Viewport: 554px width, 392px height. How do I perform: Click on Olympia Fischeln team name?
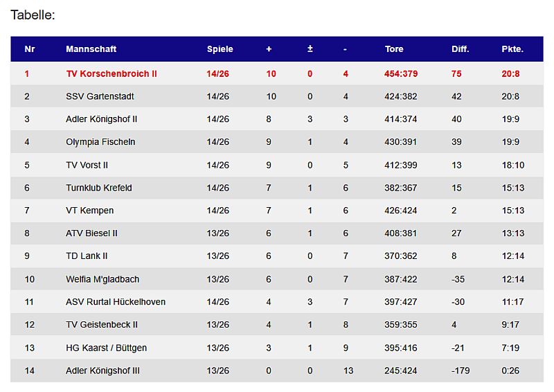100,142
